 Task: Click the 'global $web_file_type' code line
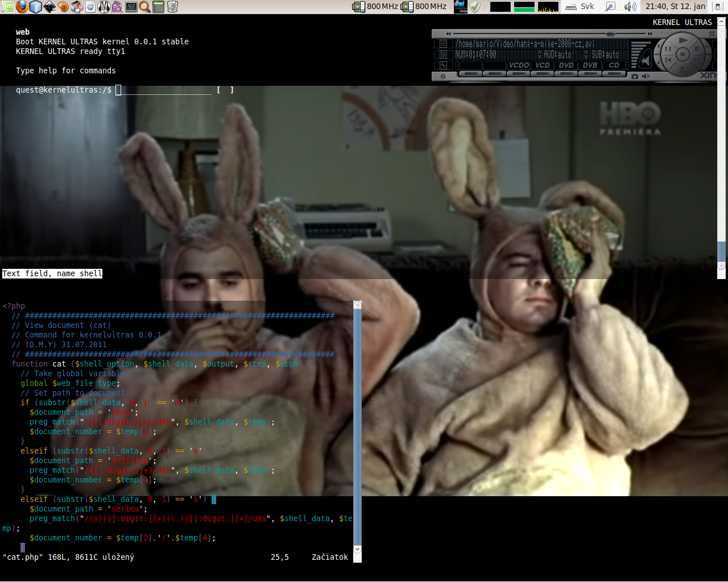click(71, 383)
